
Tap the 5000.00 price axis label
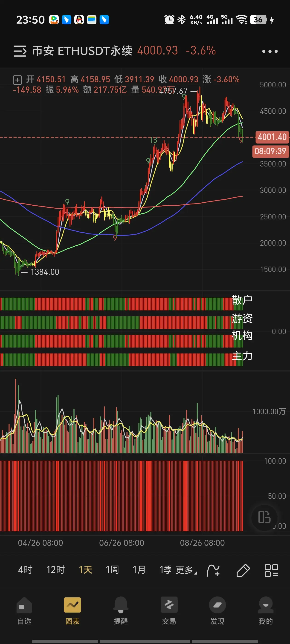pyautogui.click(x=273, y=85)
